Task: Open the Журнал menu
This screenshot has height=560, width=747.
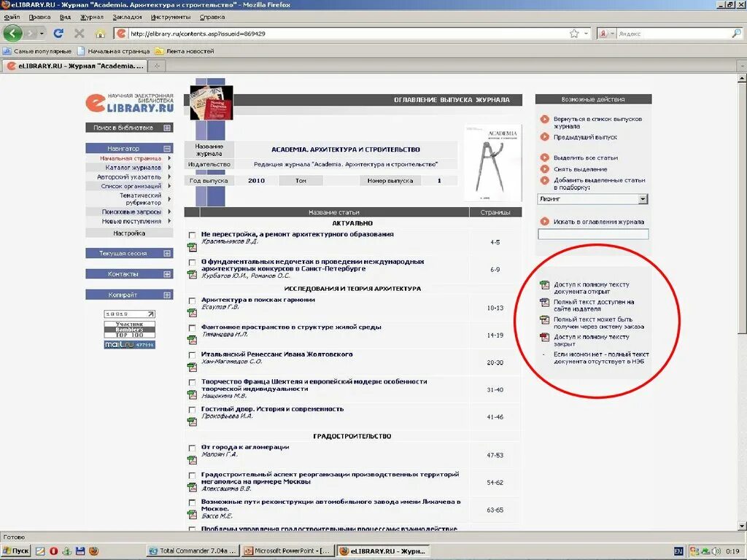Action: (92, 17)
